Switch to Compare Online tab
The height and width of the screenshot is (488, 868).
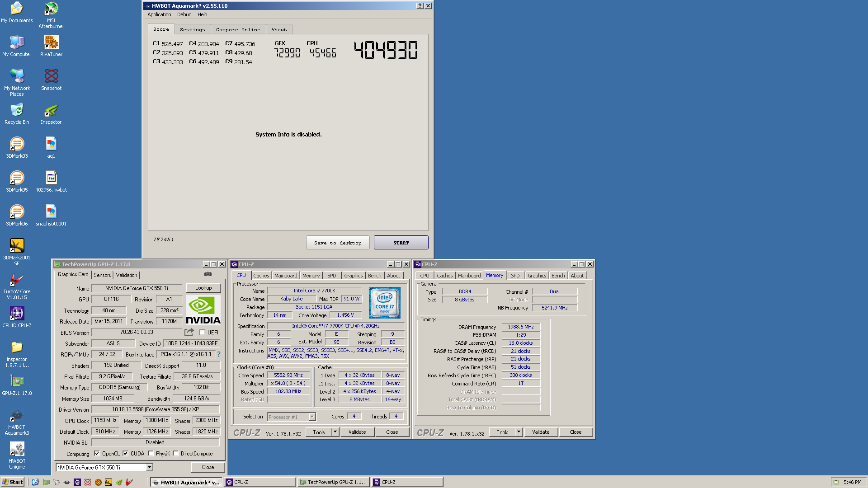pos(238,29)
